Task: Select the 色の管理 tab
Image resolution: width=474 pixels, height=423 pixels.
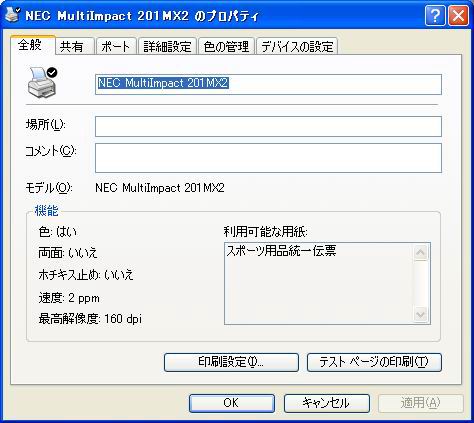Action: click(x=227, y=46)
